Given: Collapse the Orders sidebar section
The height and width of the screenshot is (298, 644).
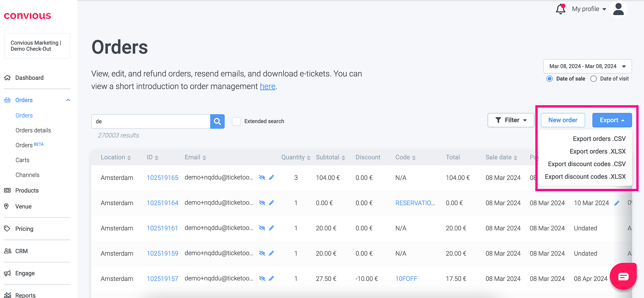Looking at the screenshot, I should 68,100.
